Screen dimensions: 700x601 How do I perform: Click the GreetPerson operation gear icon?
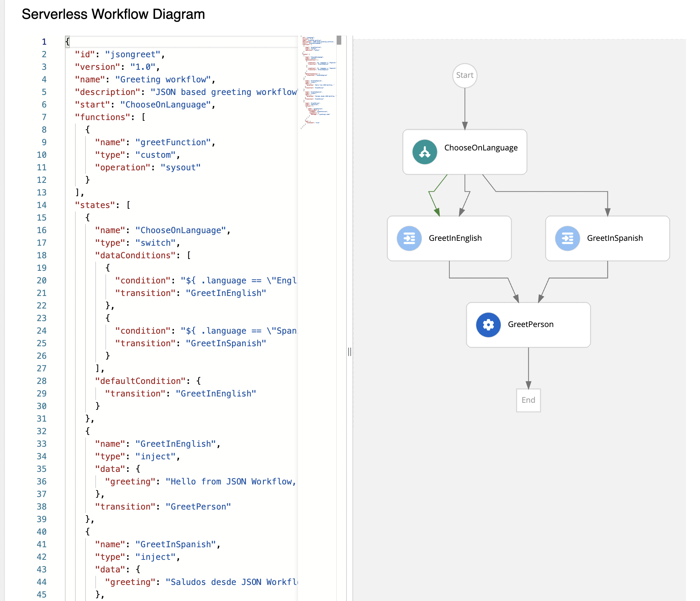pos(487,324)
